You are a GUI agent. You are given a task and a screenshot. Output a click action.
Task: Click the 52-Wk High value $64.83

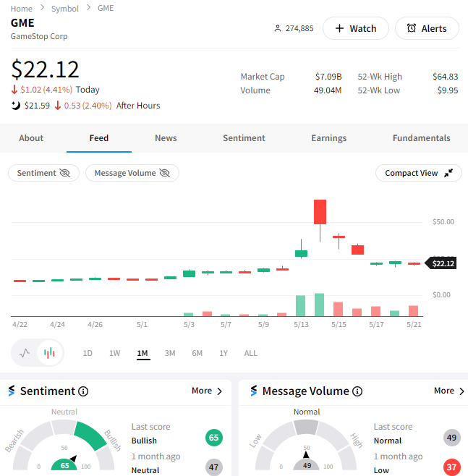pyautogui.click(x=446, y=77)
